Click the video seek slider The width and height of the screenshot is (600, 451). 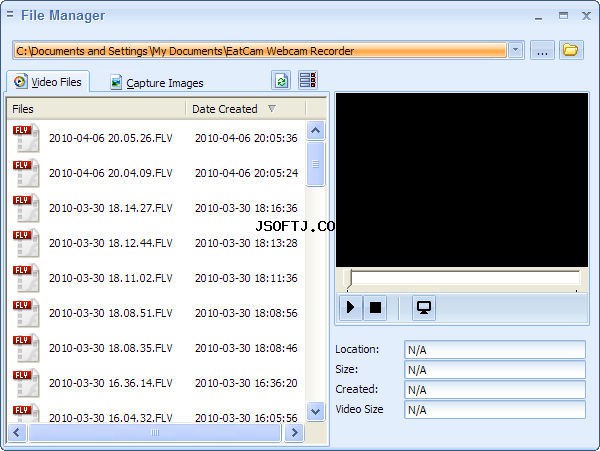(463, 280)
